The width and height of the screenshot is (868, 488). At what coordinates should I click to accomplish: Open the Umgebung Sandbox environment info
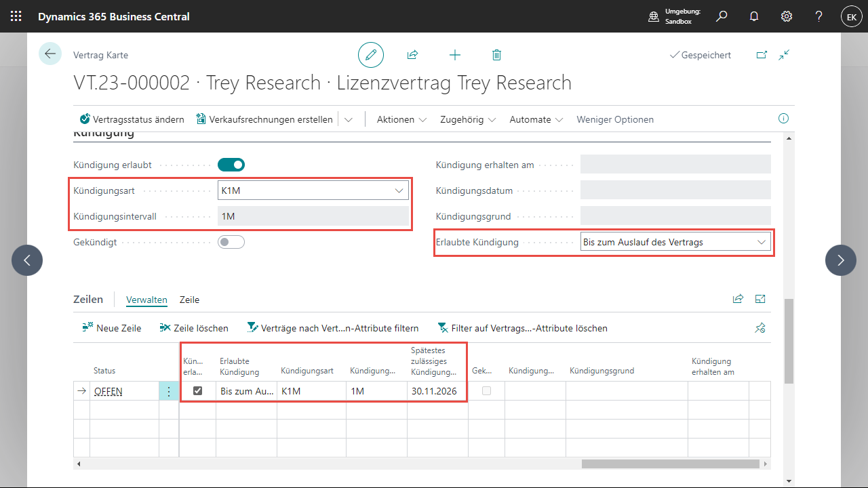tap(675, 16)
